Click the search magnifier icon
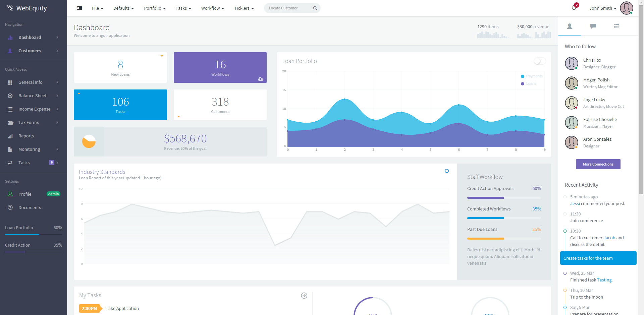Image resolution: width=644 pixels, height=315 pixels. [x=315, y=8]
